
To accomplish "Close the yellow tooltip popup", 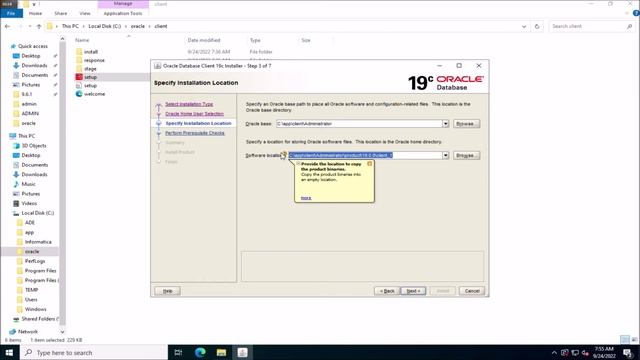I will (x=369, y=164).
